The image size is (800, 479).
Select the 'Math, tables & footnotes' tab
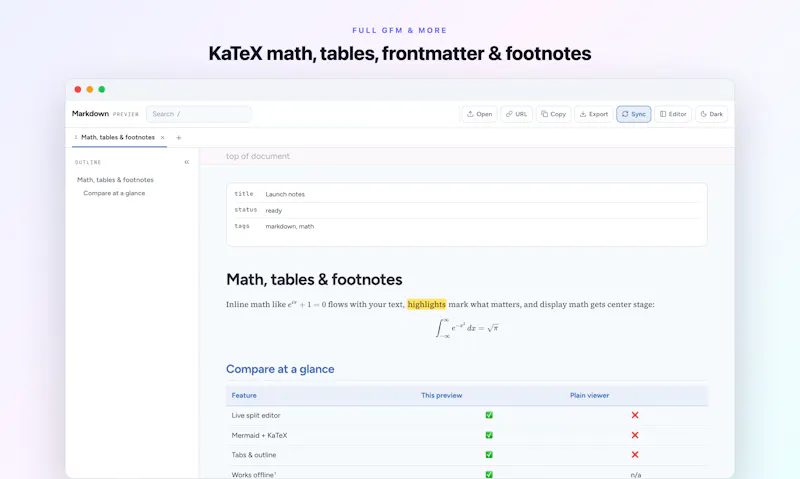(x=118, y=138)
